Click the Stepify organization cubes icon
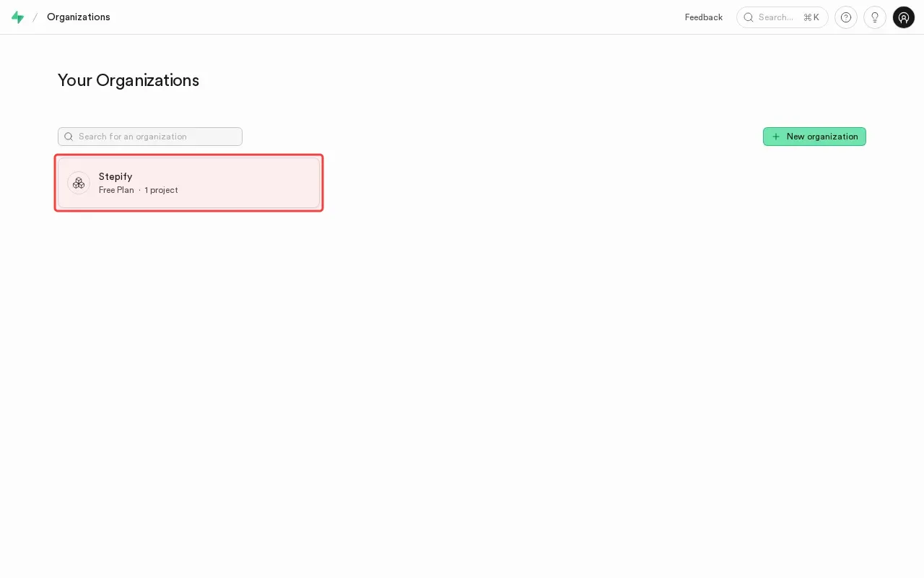 pos(79,183)
